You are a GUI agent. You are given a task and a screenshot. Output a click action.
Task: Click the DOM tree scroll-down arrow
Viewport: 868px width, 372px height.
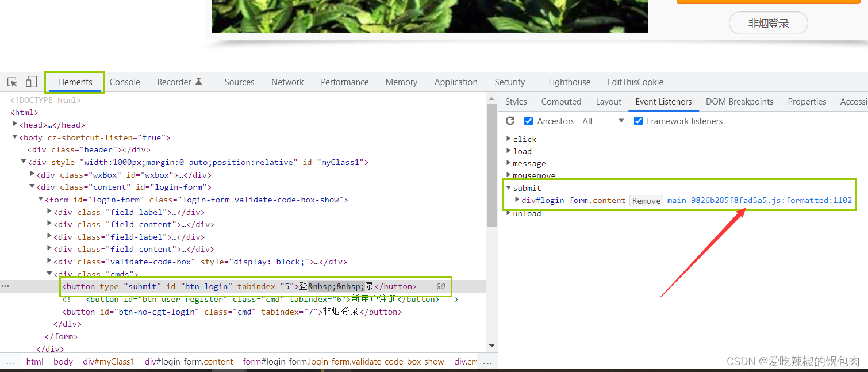coord(491,346)
